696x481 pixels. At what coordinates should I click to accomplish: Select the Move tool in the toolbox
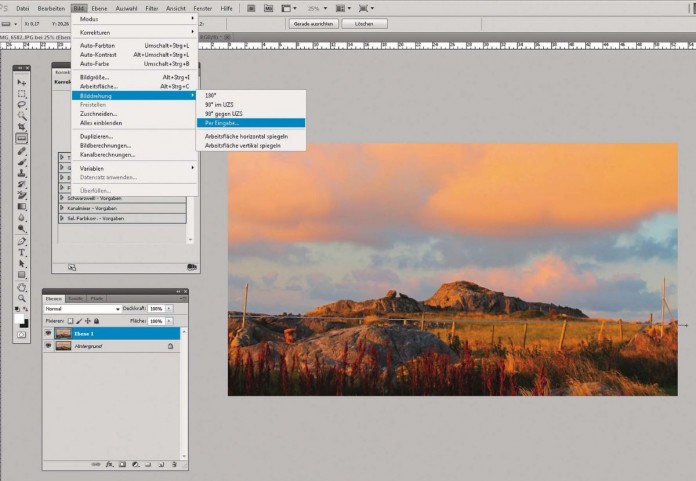[22, 82]
